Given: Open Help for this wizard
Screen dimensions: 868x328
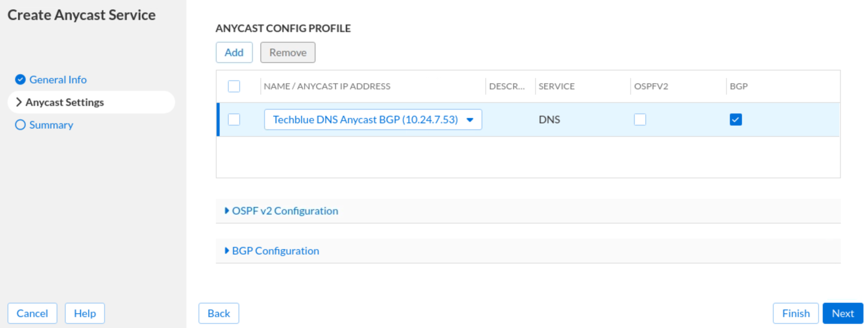Looking at the screenshot, I should 85,313.
